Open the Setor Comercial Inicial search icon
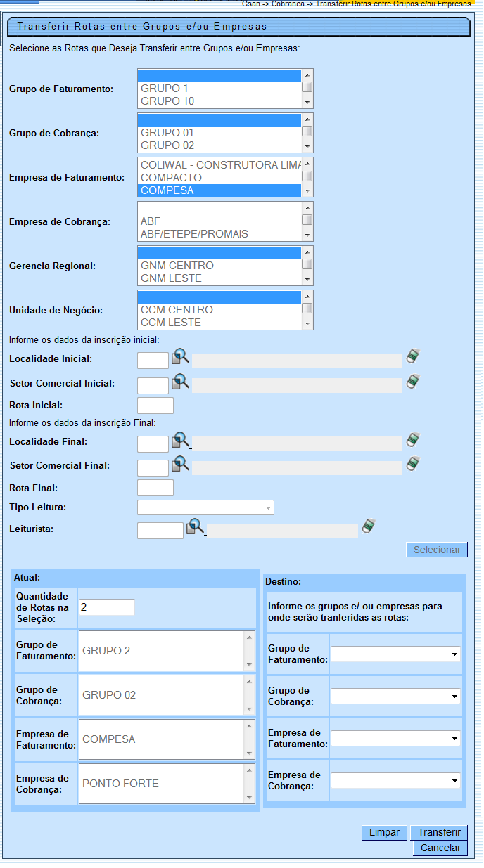Image resolution: width=484 pixels, height=868 pixels. (181, 382)
